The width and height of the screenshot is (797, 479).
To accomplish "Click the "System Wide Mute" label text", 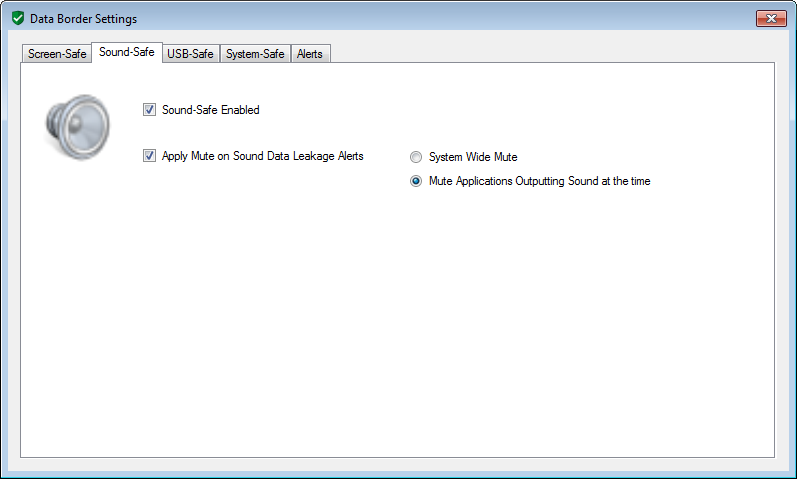I will tap(473, 157).
